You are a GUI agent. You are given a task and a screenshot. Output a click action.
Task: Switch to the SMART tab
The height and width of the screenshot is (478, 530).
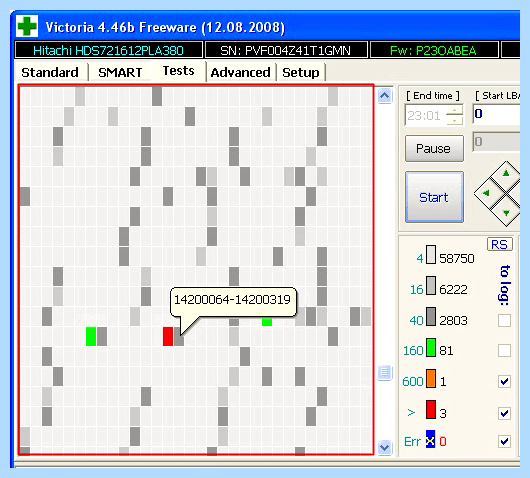pyautogui.click(x=120, y=72)
